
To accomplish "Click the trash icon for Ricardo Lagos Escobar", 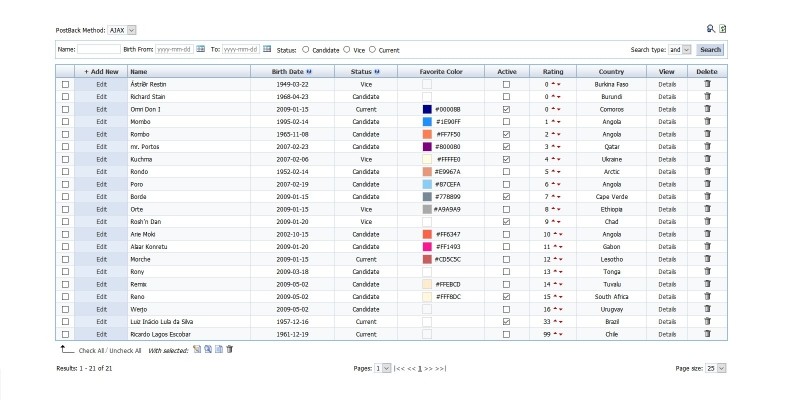I will (x=707, y=333).
